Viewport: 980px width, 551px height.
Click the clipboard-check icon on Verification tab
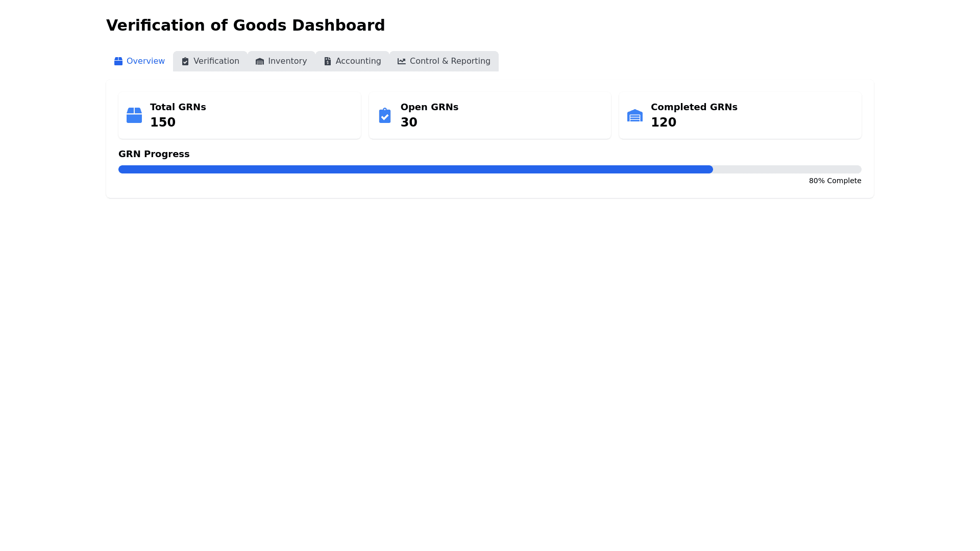click(x=185, y=61)
